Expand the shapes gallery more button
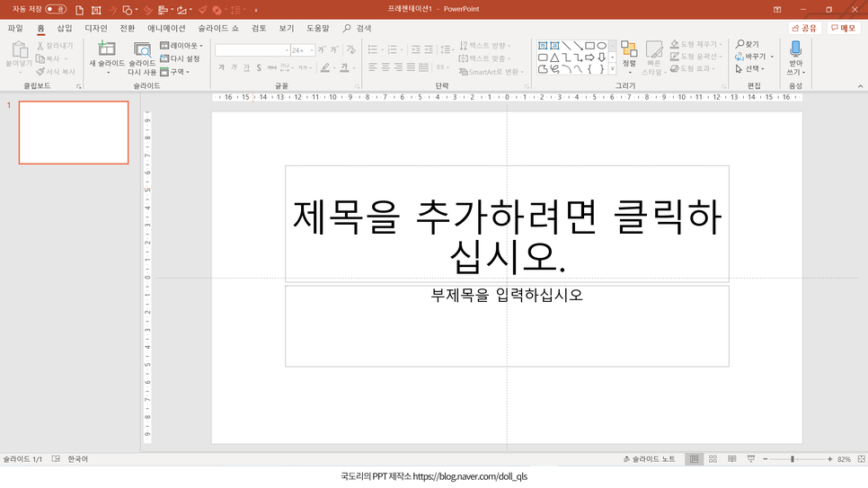The image size is (868, 488). point(612,69)
